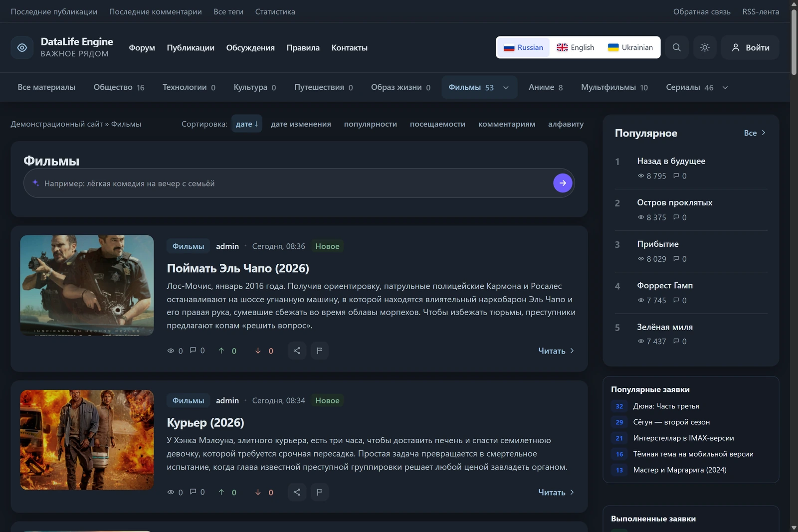Open Форум in main menu

click(x=142, y=48)
